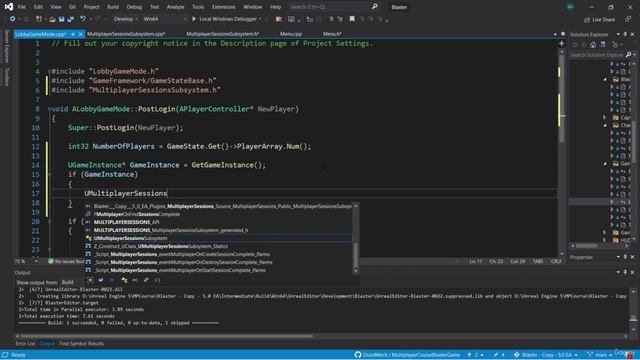Switch to the MultiplayerSessionsSubsystem.cpp tab

click(x=126, y=34)
